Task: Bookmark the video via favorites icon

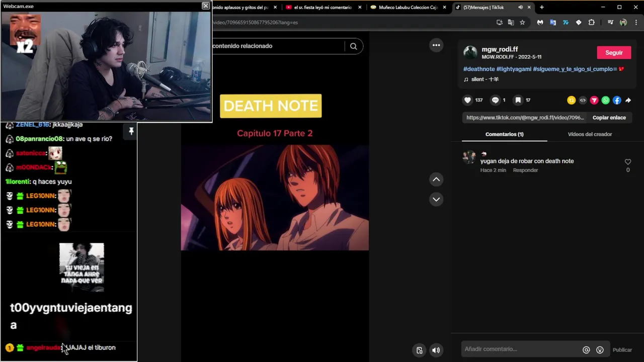Action: tap(518, 100)
